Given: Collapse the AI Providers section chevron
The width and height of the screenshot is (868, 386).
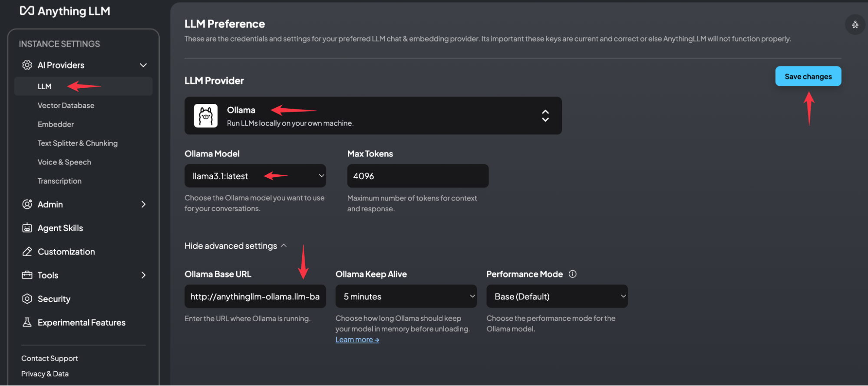Looking at the screenshot, I should [x=143, y=65].
